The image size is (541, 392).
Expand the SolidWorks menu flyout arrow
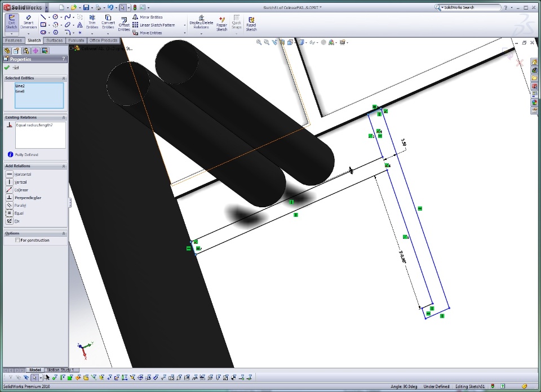(47, 7)
